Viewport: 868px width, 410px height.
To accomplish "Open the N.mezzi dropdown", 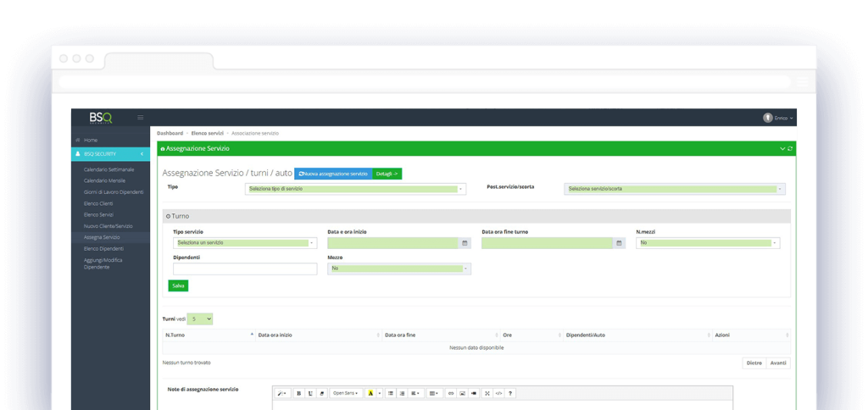I will 707,243.
